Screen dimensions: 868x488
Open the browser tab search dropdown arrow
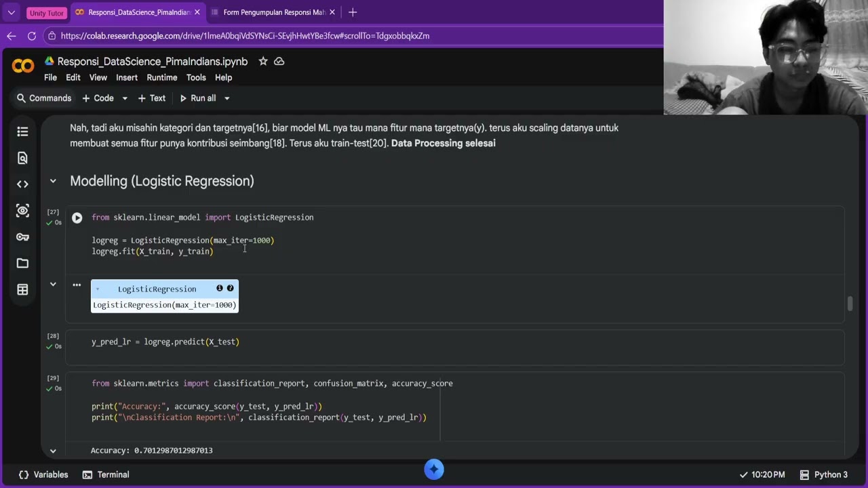[11, 12]
